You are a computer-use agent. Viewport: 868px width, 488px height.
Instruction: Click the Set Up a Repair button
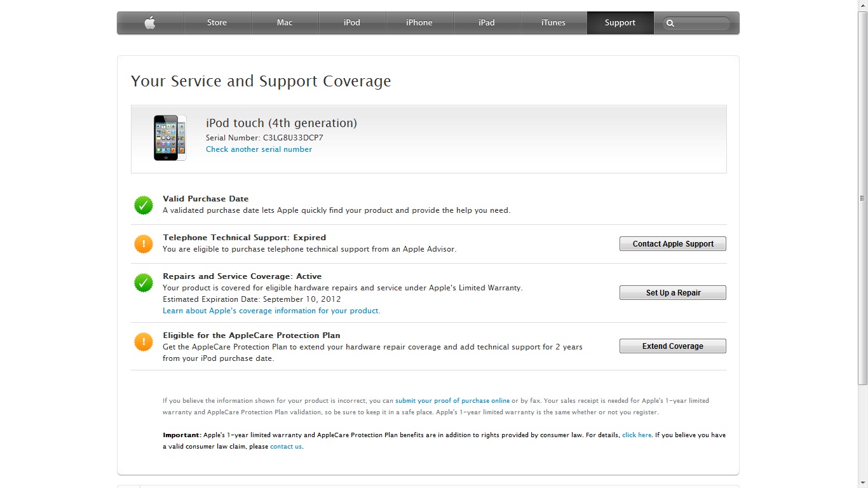pyautogui.click(x=673, y=293)
